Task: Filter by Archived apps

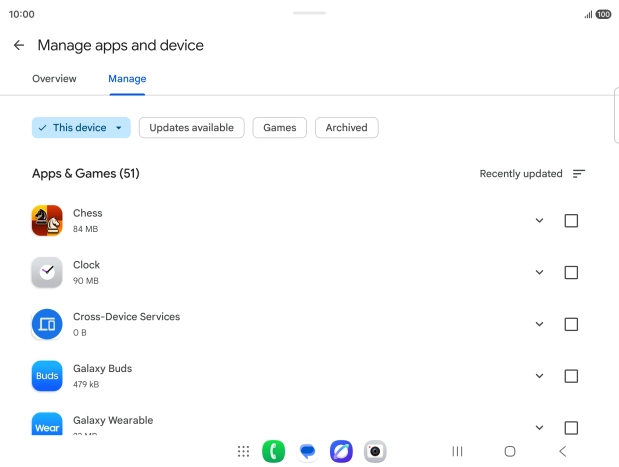Action: tap(347, 128)
